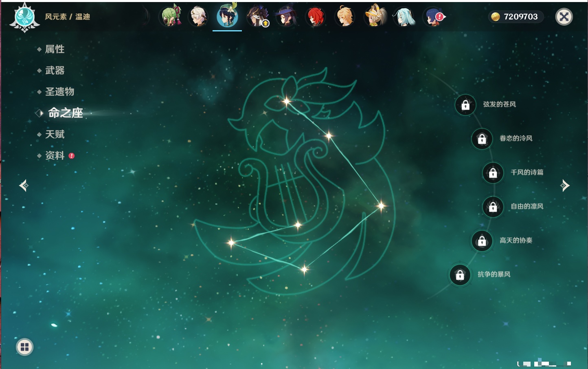Open the avatar with red alert badge
The image size is (588, 369).
point(434,16)
